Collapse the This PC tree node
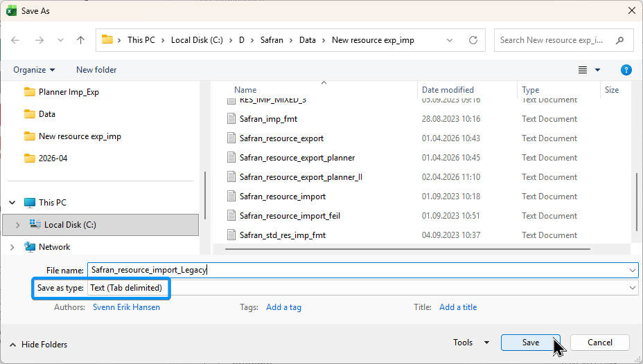 point(12,203)
